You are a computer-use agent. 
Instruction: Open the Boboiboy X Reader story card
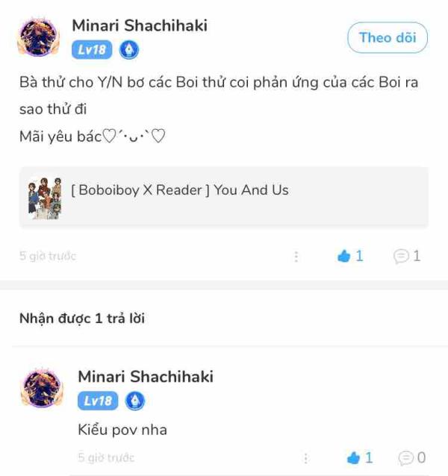click(x=224, y=197)
